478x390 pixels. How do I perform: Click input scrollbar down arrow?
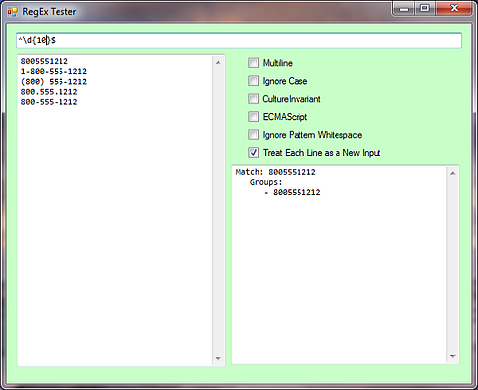point(218,359)
